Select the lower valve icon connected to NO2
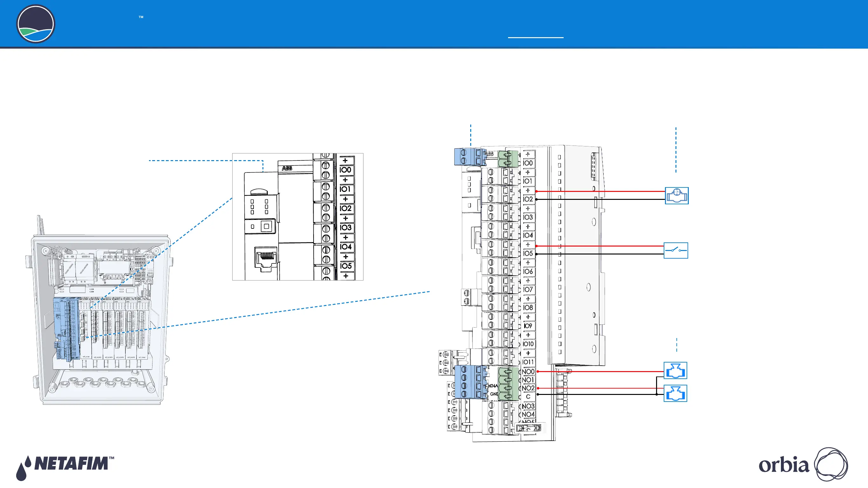 tap(675, 393)
